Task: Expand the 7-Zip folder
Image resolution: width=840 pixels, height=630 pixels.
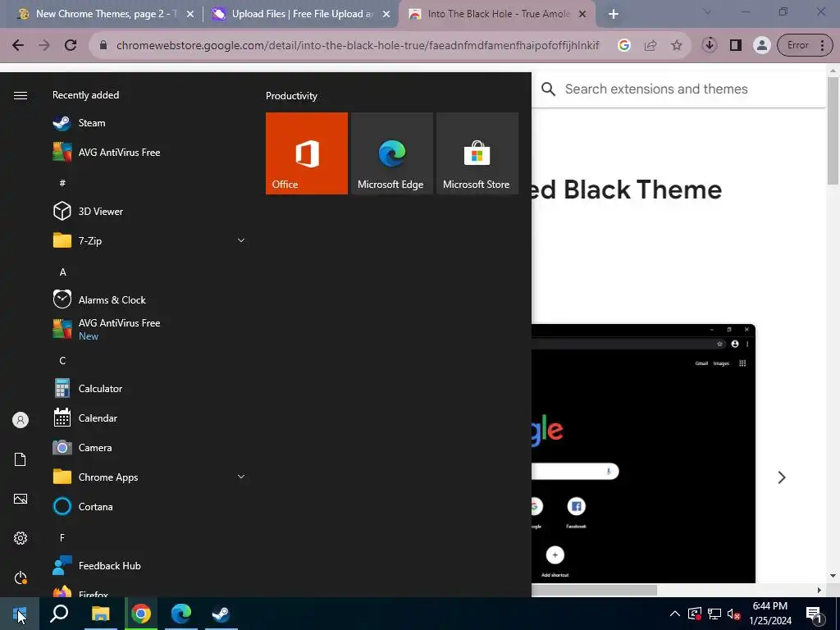Action: pos(241,240)
